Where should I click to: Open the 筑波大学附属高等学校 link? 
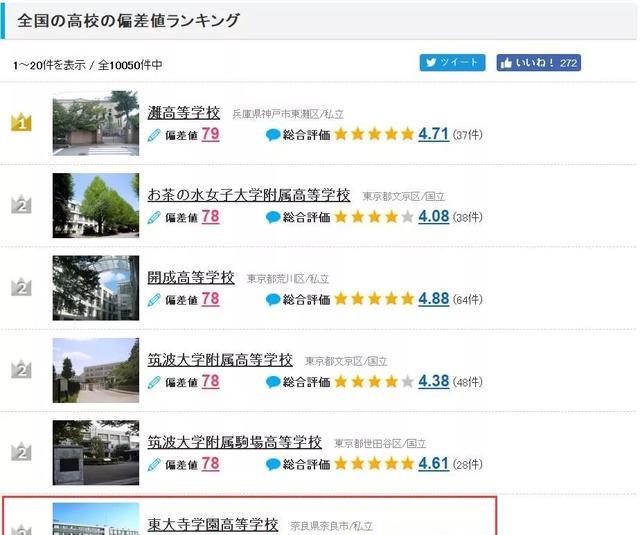(220, 360)
